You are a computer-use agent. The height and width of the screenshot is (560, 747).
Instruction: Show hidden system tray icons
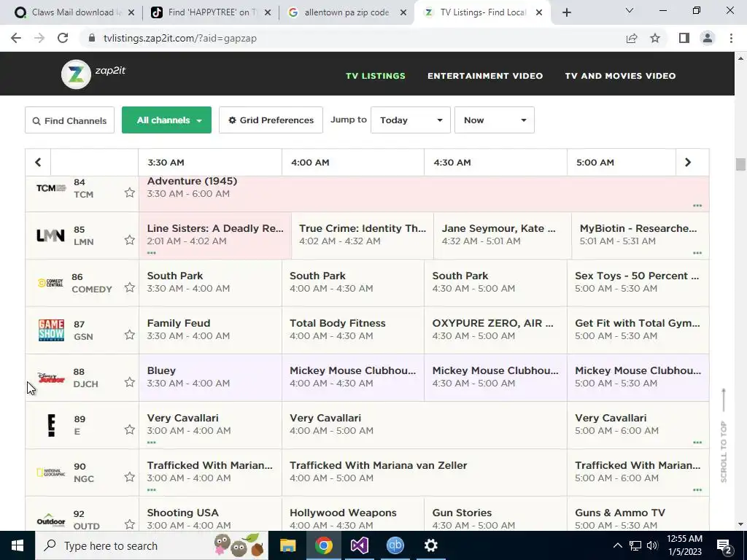617,545
